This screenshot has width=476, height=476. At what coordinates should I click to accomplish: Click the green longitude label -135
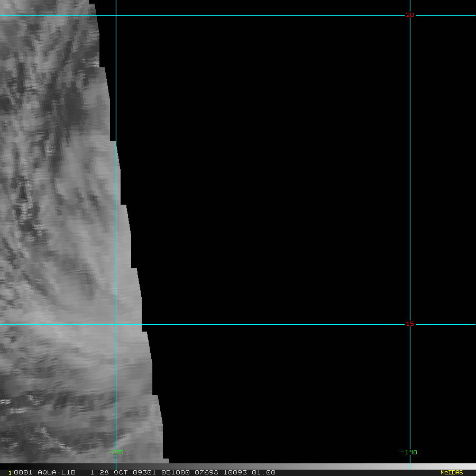click(x=115, y=452)
